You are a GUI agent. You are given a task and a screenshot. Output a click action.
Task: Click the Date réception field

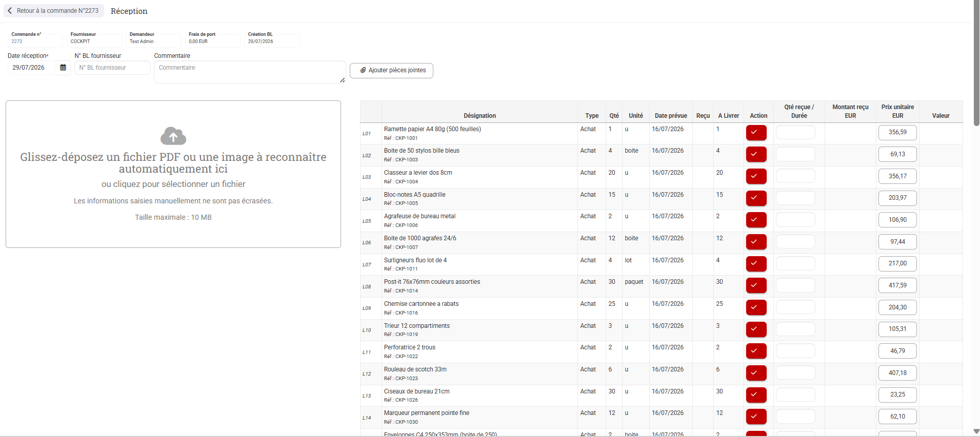click(31, 68)
